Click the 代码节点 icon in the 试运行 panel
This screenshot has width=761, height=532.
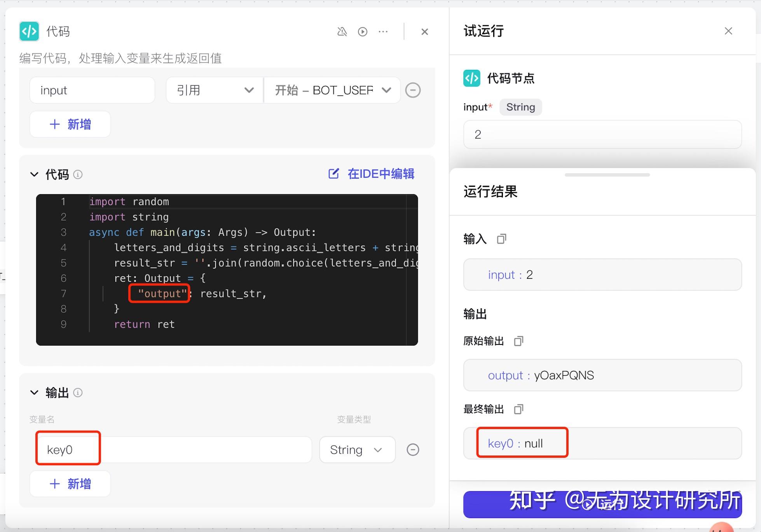pos(471,78)
